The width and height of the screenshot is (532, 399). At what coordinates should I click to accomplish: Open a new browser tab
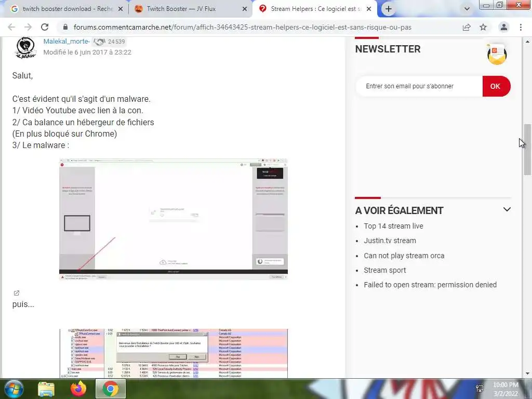click(x=389, y=9)
